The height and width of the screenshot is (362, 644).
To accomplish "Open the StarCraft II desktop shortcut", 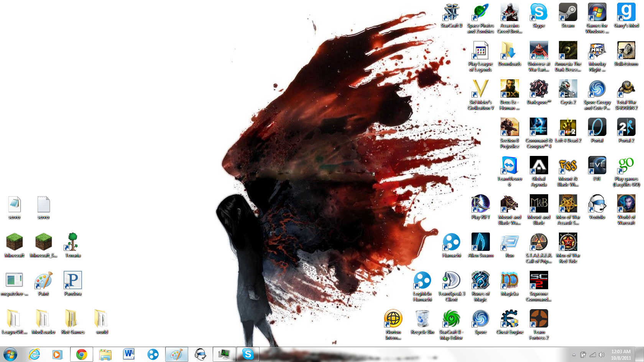I will (x=451, y=16).
